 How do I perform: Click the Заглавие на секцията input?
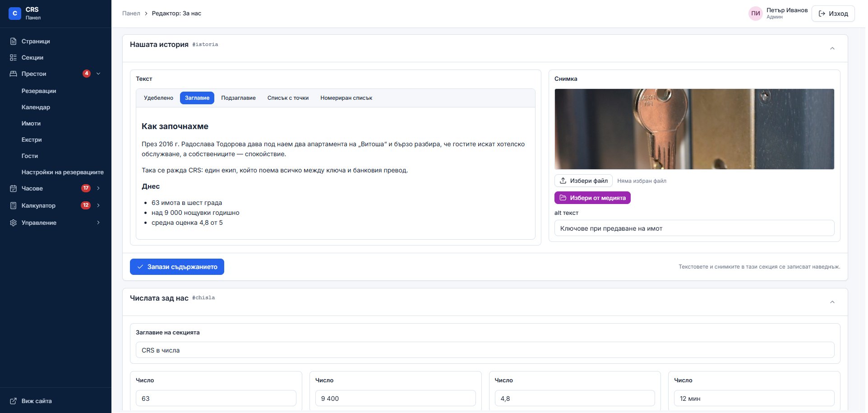(485, 350)
